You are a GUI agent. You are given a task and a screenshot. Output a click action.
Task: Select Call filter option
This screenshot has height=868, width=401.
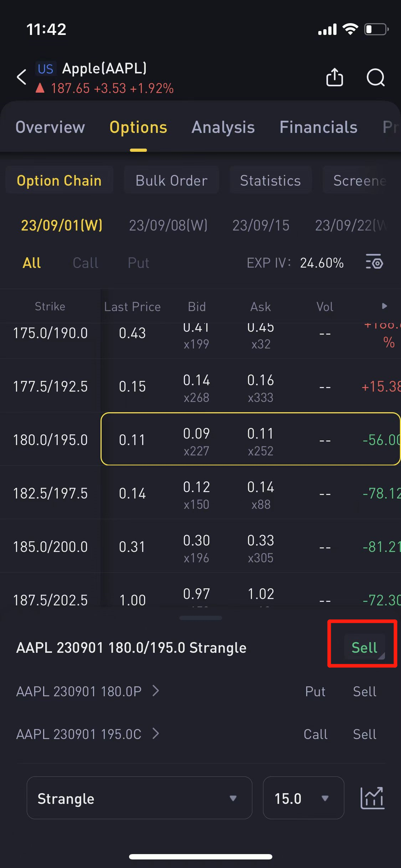85,263
